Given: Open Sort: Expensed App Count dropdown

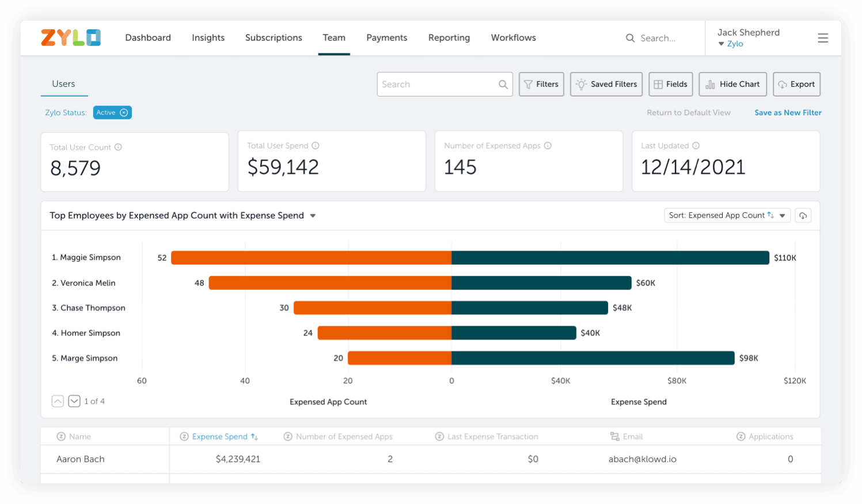Looking at the screenshot, I should point(727,216).
